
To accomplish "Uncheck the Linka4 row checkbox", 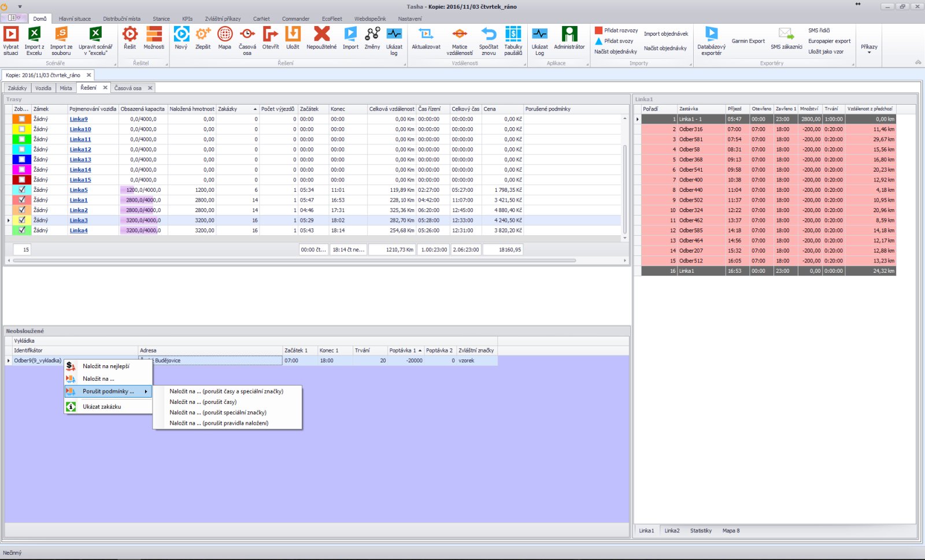I will tap(22, 230).
